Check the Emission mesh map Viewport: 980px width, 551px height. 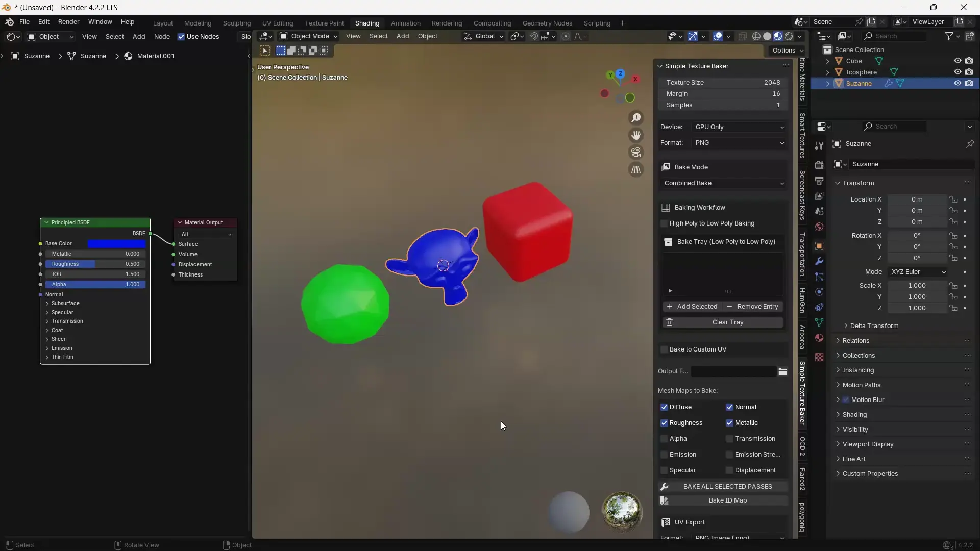(x=664, y=455)
